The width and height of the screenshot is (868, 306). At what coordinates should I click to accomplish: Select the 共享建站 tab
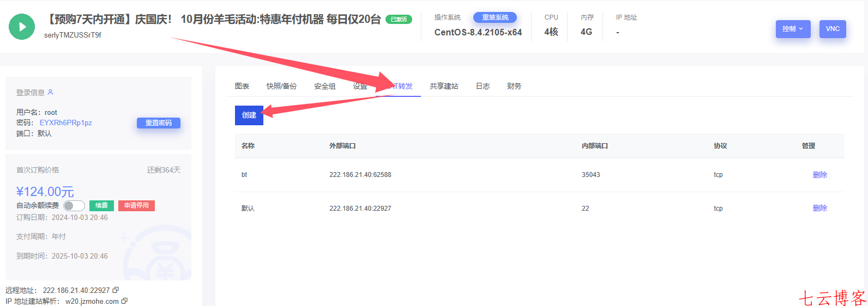[444, 86]
